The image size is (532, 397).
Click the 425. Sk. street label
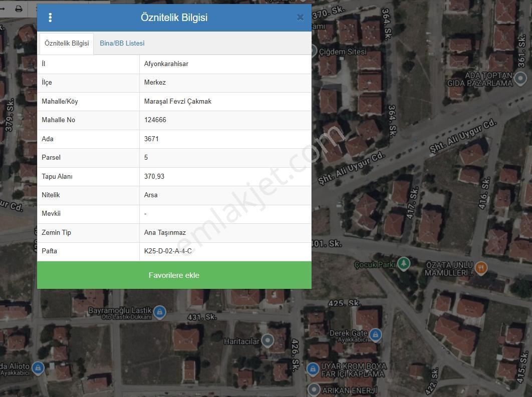click(x=344, y=303)
